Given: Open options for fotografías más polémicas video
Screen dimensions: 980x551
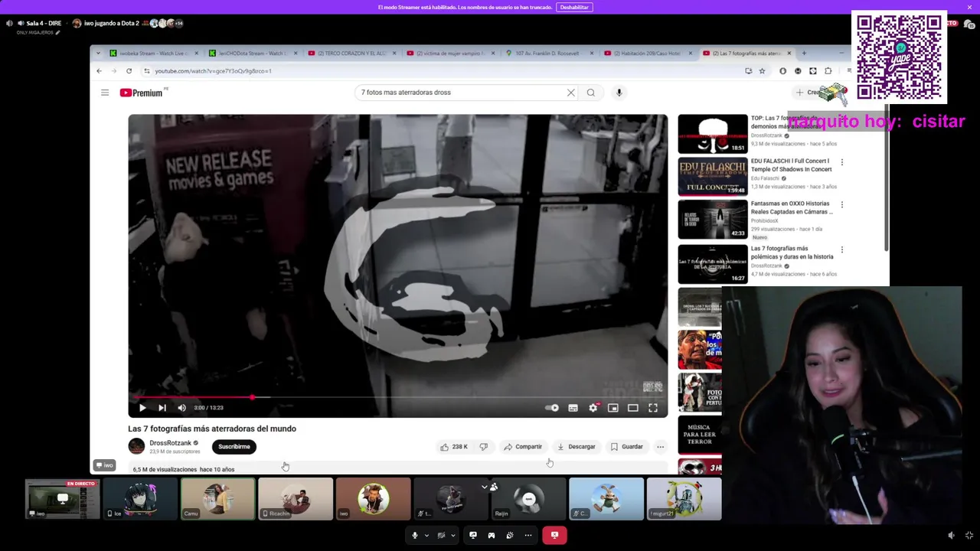Looking at the screenshot, I should click(842, 249).
